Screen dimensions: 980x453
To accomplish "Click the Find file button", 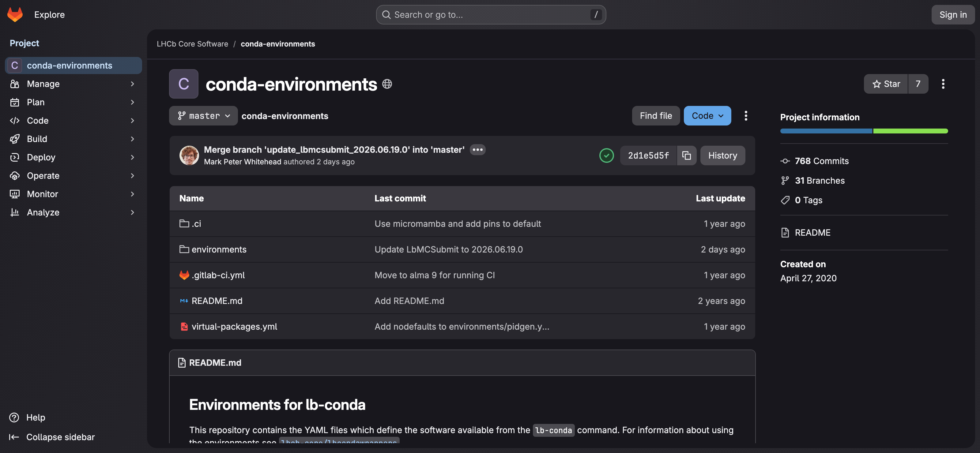I will tap(656, 116).
